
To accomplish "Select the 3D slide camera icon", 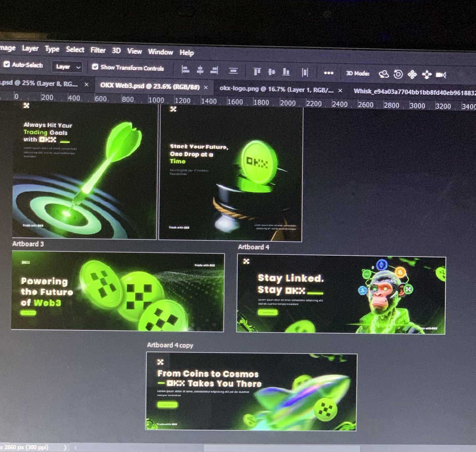I will click(426, 75).
